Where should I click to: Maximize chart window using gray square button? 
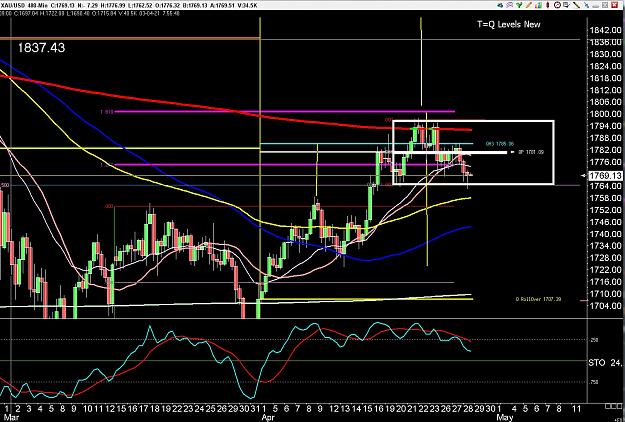(x=605, y=5)
